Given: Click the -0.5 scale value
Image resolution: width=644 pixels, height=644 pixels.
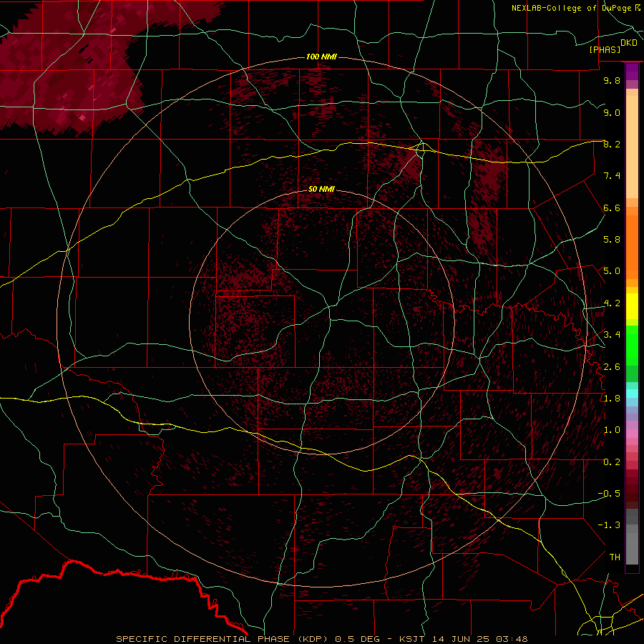Looking at the screenshot, I should coord(608,493).
